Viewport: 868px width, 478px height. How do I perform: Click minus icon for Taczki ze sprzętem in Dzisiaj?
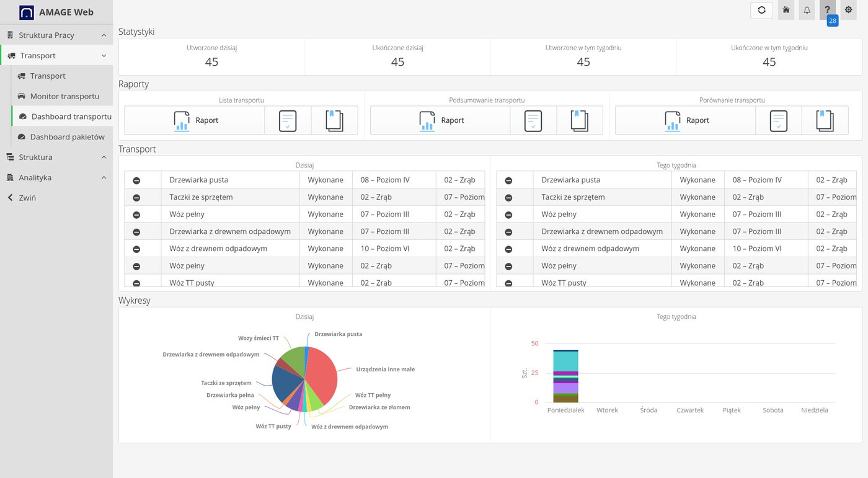coord(136,198)
